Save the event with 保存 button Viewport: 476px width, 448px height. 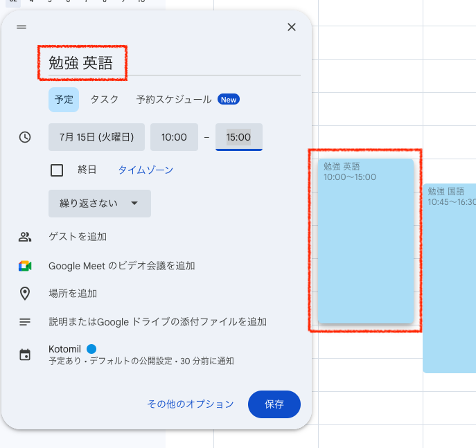coord(274,404)
